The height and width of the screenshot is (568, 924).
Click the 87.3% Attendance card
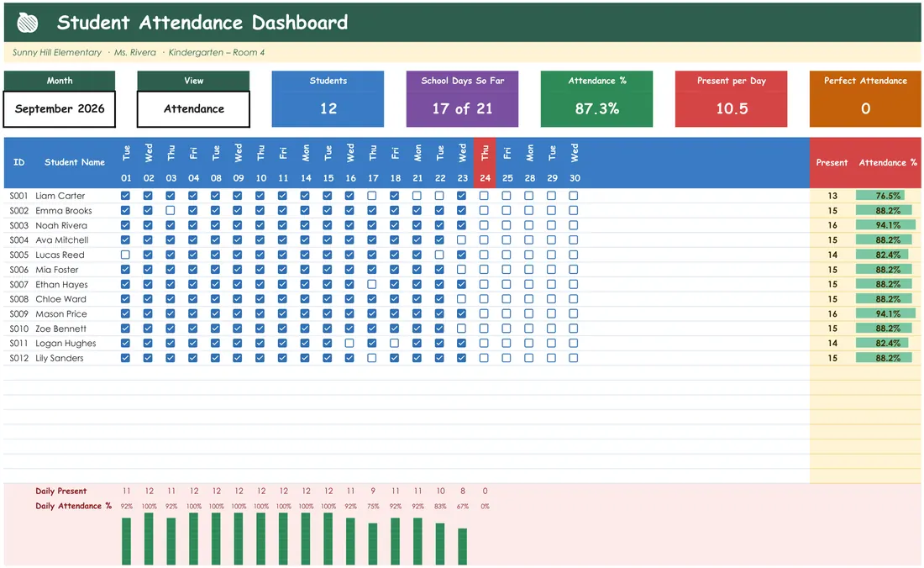[596, 99]
